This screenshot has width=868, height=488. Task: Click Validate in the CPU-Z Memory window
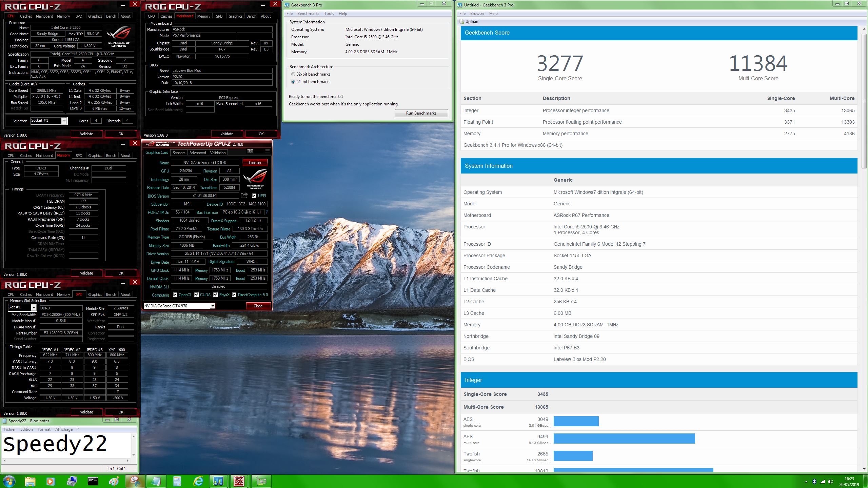pyautogui.click(x=86, y=273)
